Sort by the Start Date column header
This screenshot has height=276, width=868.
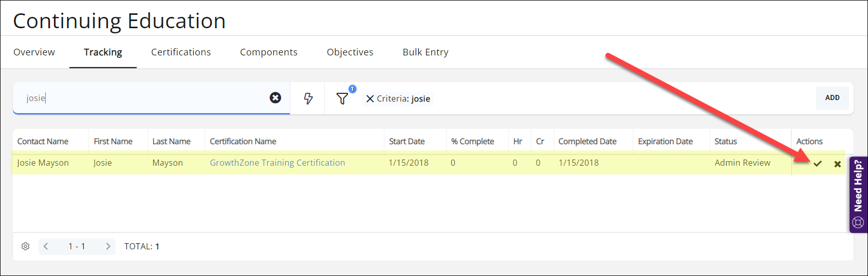point(407,142)
